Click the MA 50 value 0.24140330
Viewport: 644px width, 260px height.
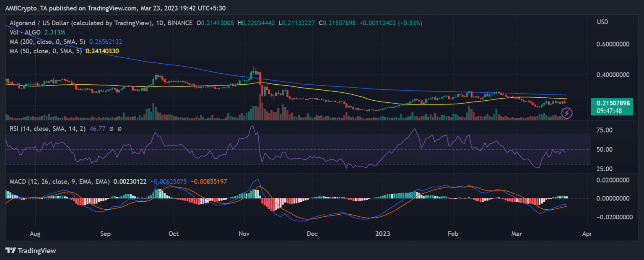102,51
